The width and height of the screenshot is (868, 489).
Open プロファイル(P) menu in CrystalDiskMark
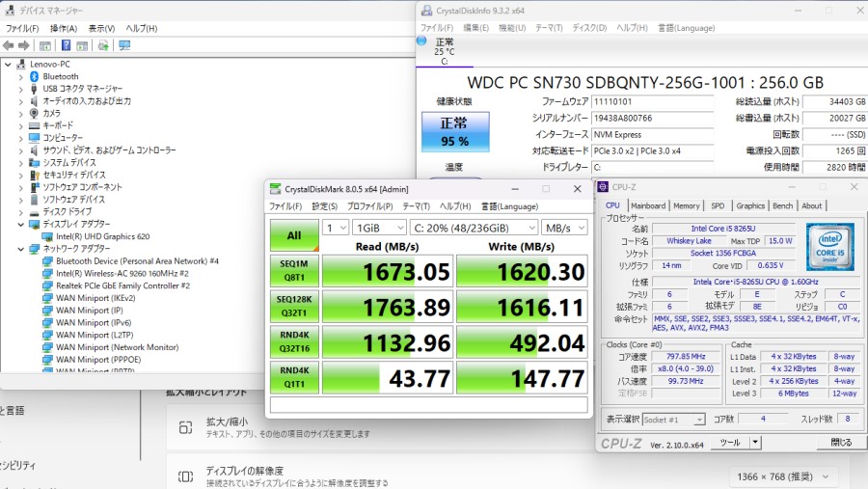pos(369,206)
